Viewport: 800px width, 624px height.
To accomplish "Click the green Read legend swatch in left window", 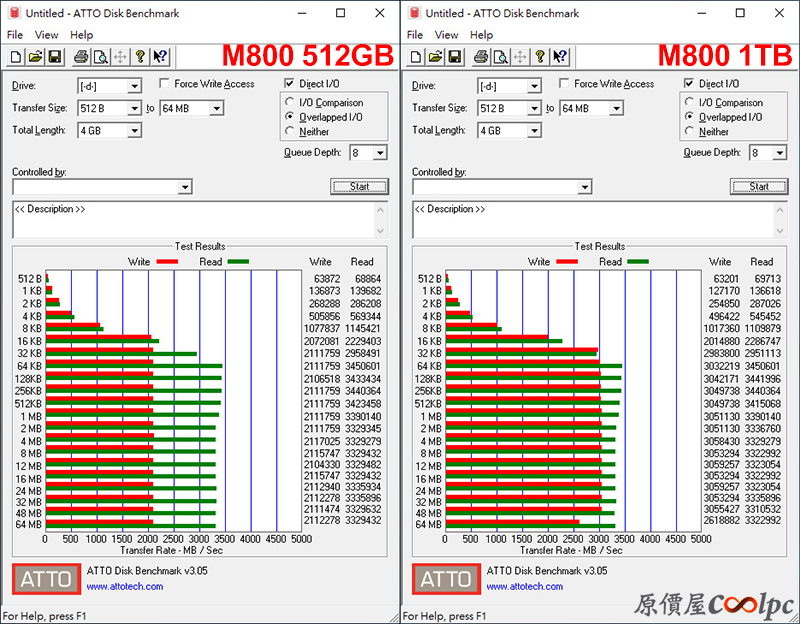I will coord(238,262).
